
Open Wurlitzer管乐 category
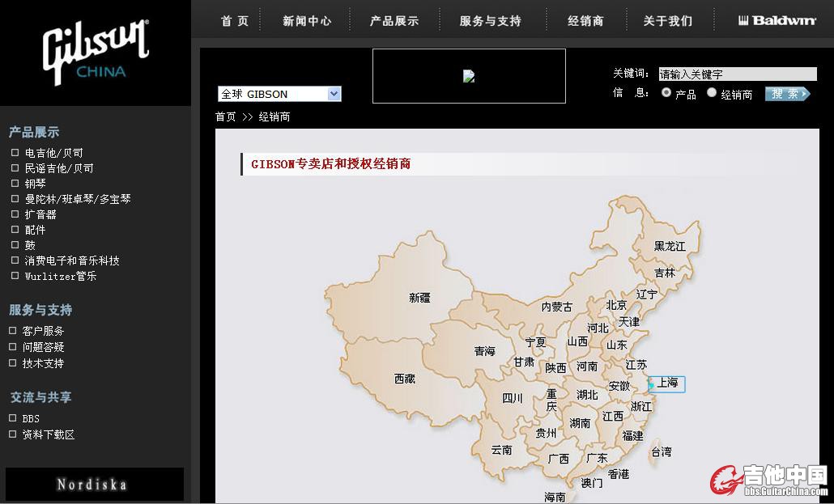coord(61,277)
